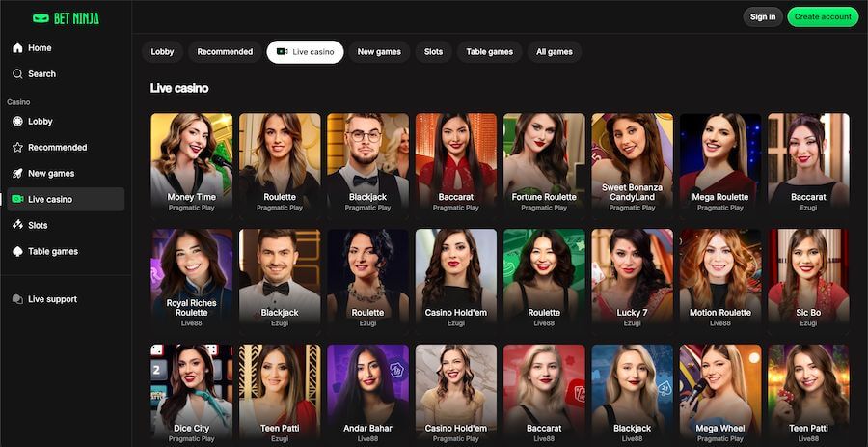Click the New games rocket icon
Image resolution: width=868 pixels, height=447 pixels.
coord(17,174)
